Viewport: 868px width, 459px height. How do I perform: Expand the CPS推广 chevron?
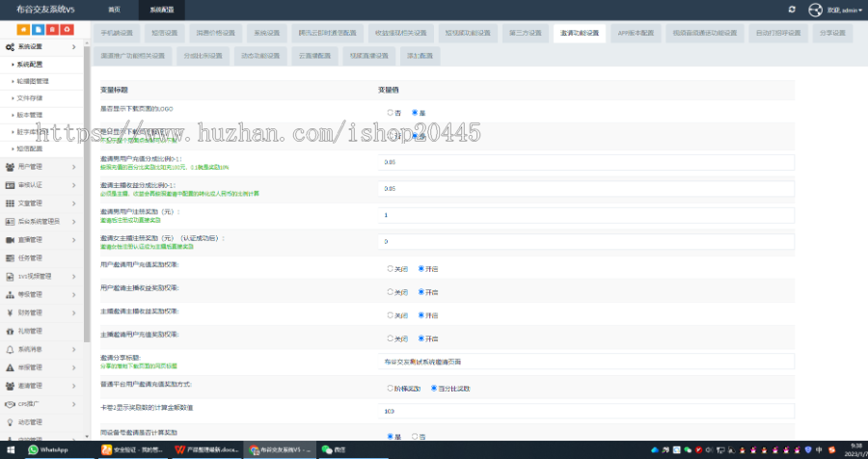click(x=74, y=404)
